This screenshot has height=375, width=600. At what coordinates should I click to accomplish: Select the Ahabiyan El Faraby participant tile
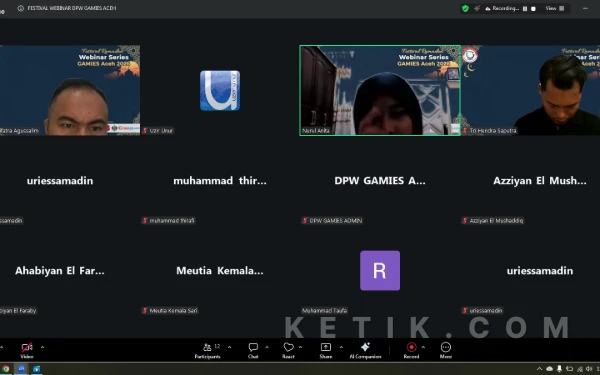click(70, 271)
